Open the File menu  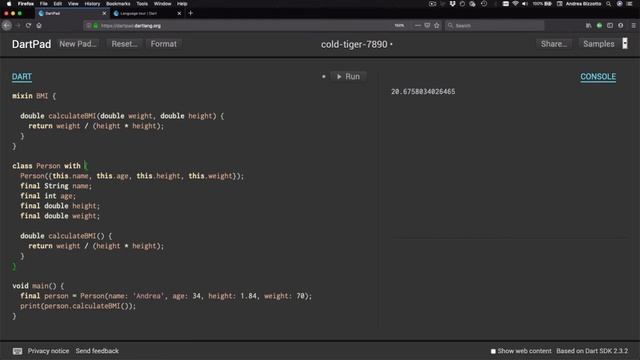click(43, 4)
